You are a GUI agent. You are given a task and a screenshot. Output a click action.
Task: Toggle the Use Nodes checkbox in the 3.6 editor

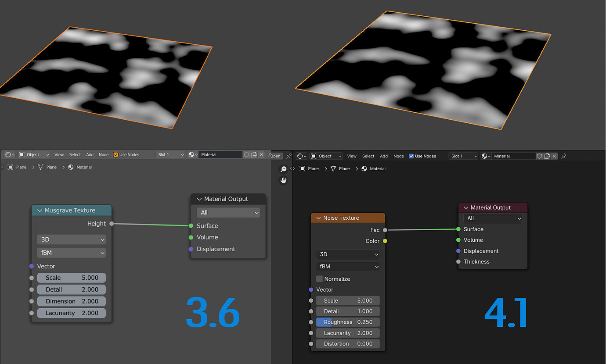tap(116, 154)
